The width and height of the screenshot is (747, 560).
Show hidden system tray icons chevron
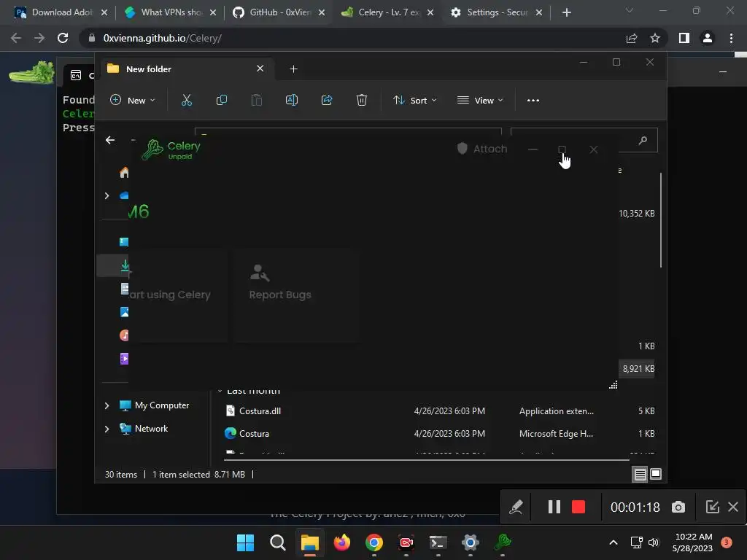tap(614, 542)
